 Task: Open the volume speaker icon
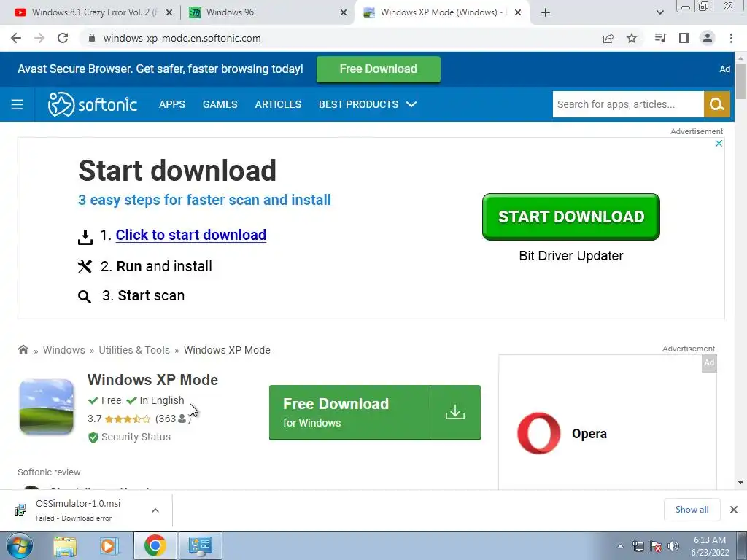[x=673, y=546]
